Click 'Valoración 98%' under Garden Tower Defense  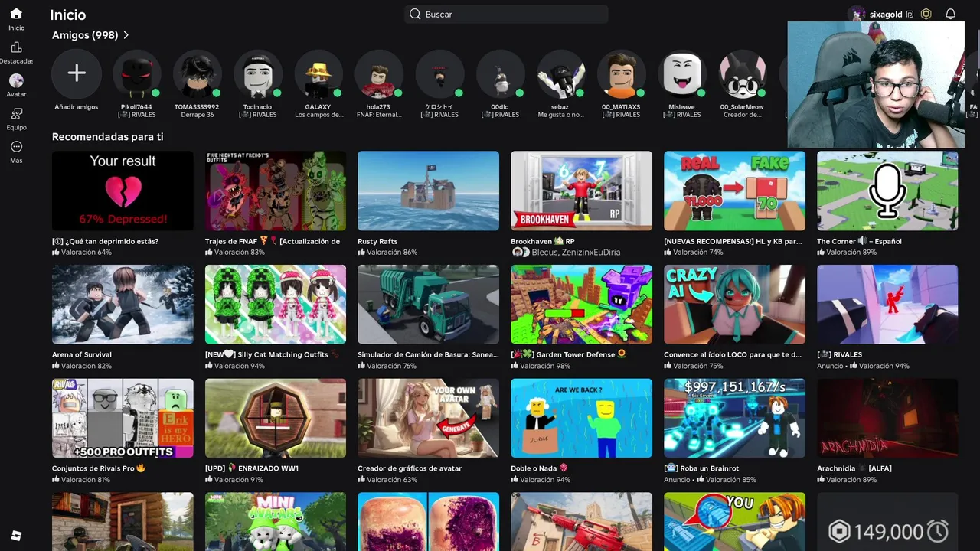coord(545,366)
